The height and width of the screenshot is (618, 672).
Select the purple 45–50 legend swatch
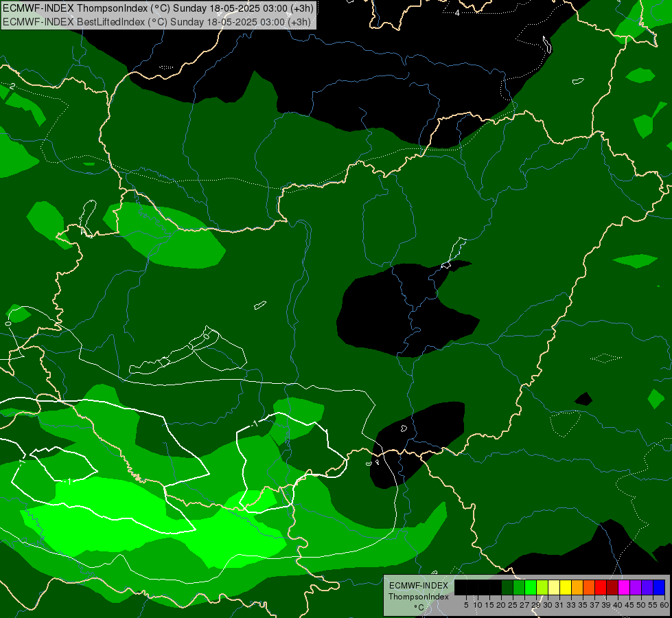635,588
